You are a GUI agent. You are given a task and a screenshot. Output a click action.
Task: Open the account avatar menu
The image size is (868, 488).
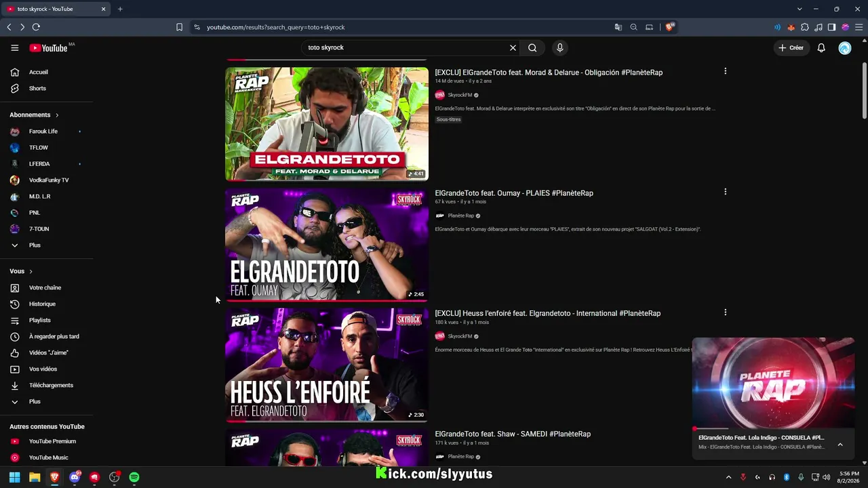tap(844, 48)
